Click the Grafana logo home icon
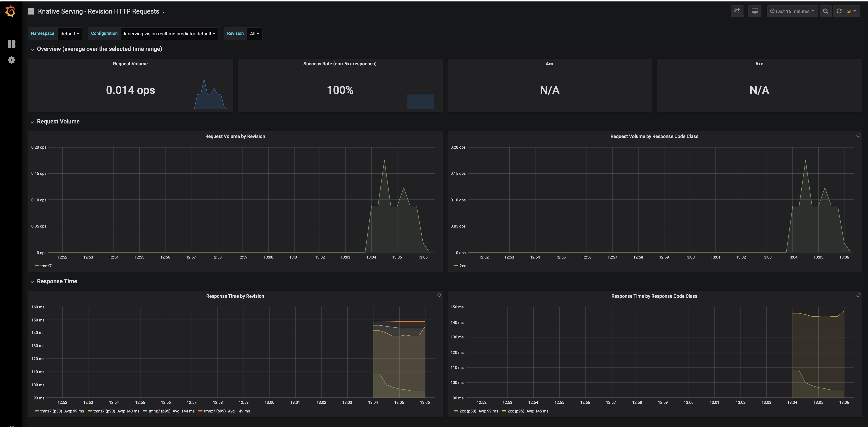The width and height of the screenshot is (868, 427). (10, 11)
